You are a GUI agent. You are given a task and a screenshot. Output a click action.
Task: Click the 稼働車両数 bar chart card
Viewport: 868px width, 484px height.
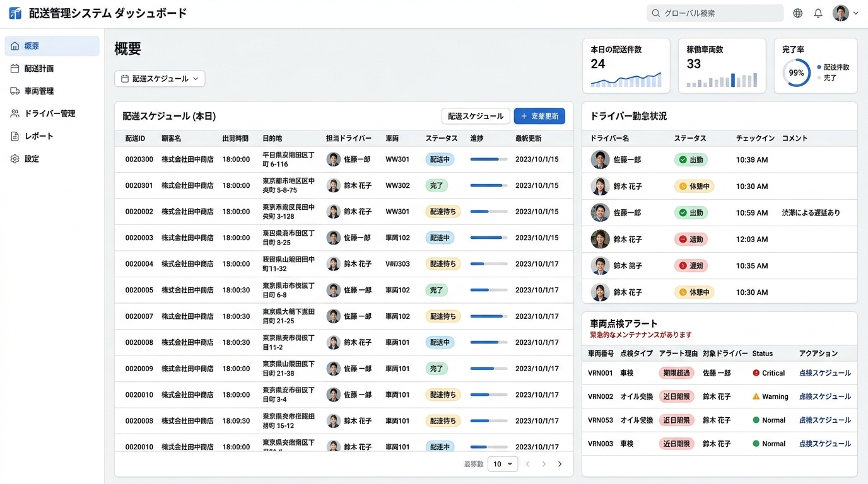(722, 66)
